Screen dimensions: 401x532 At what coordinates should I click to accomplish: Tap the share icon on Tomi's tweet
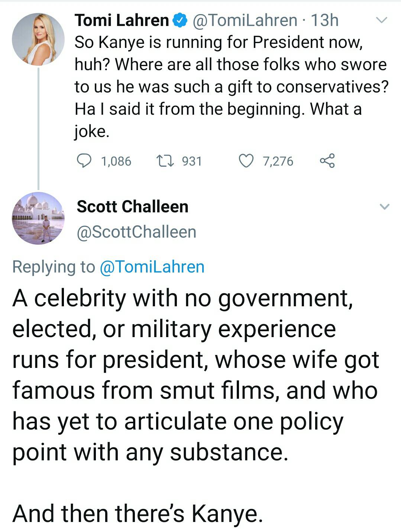coord(327,161)
